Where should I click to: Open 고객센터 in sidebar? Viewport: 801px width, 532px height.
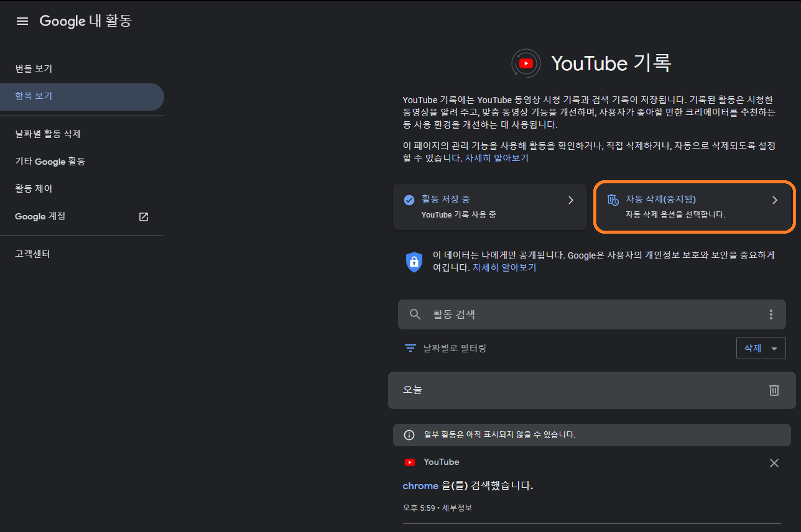pos(32,254)
